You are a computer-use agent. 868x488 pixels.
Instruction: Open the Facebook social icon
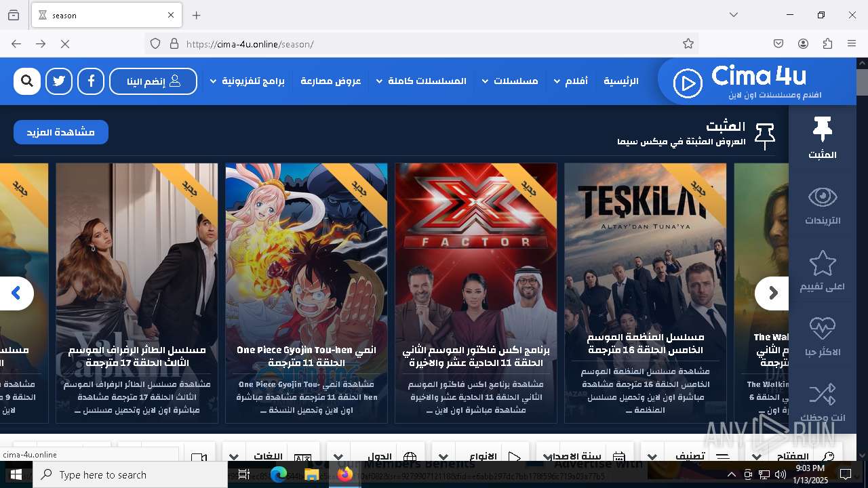click(x=91, y=81)
